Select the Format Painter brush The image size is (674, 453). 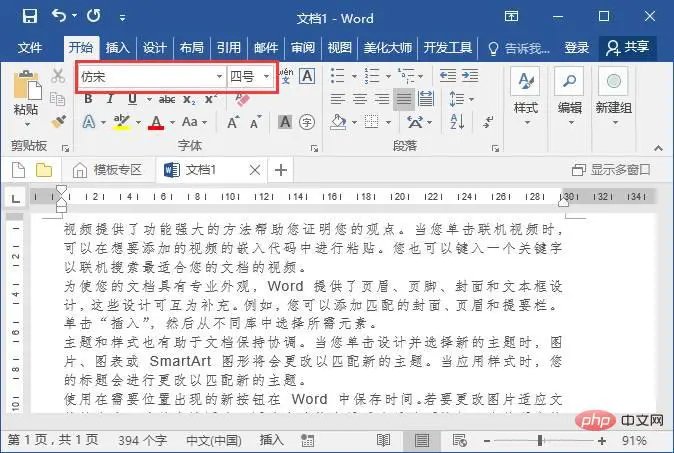click(58, 122)
